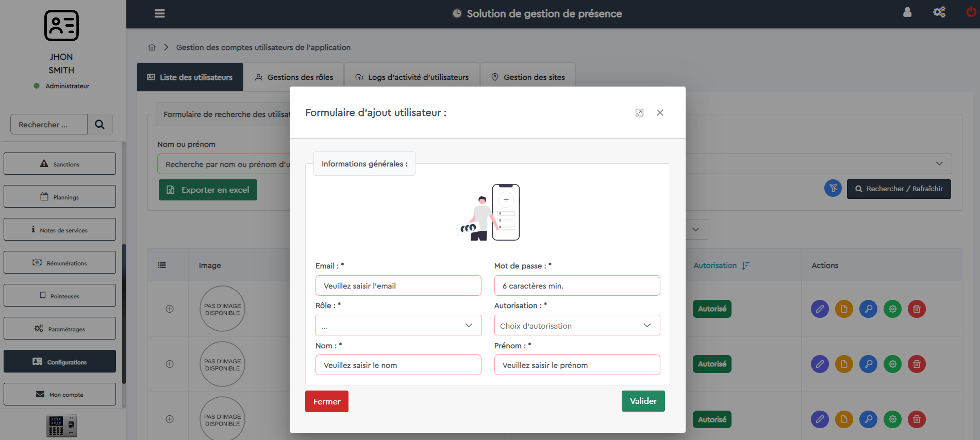The image size is (980, 440).
Task: Click the edit pencil icon in third row
Action: coord(820,419)
